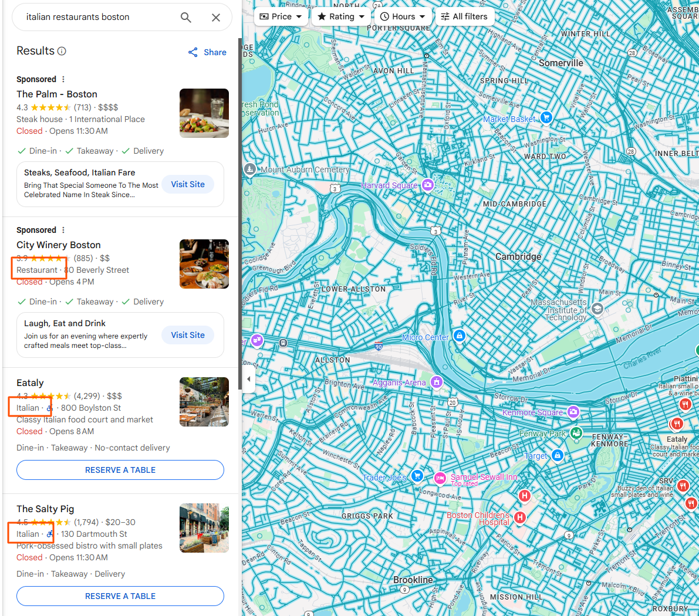Clear the search query with the X icon
Screen dimensions: 699x616
click(215, 17)
